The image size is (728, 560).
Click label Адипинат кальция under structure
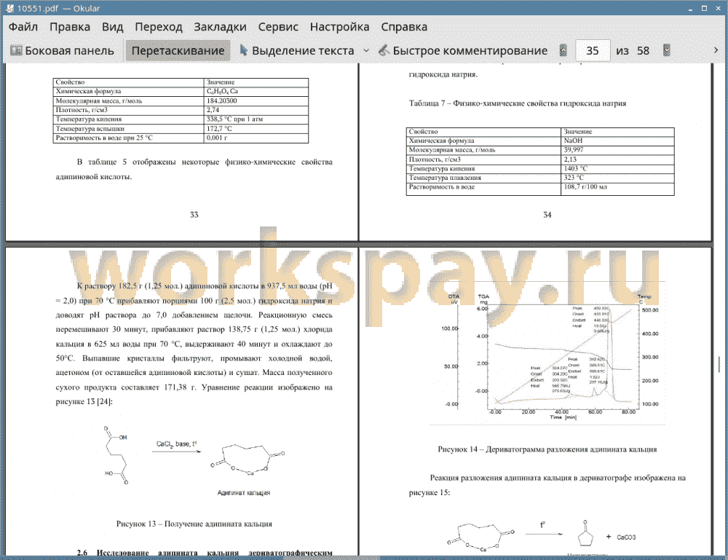244,493
